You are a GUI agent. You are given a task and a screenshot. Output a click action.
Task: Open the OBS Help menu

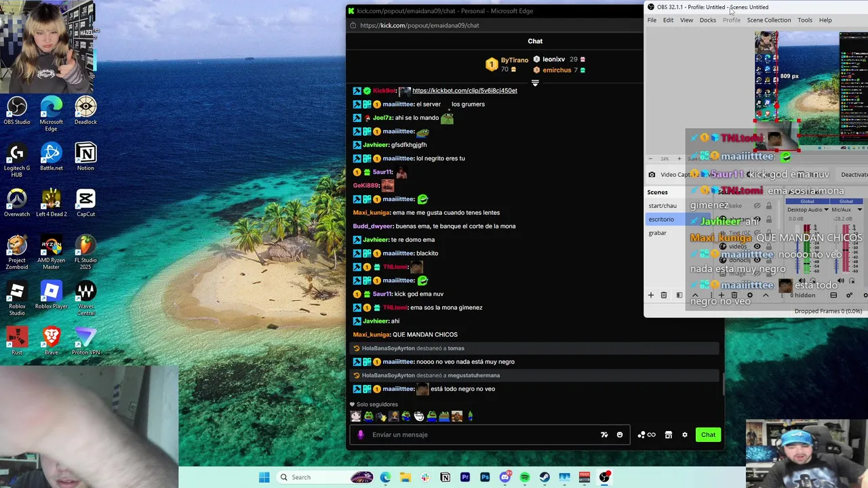(x=825, y=20)
